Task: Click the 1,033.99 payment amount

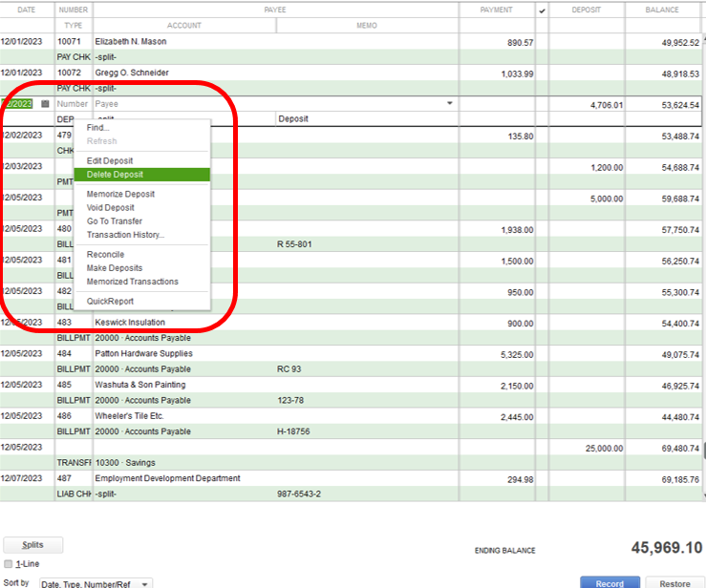Action: [518, 74]
